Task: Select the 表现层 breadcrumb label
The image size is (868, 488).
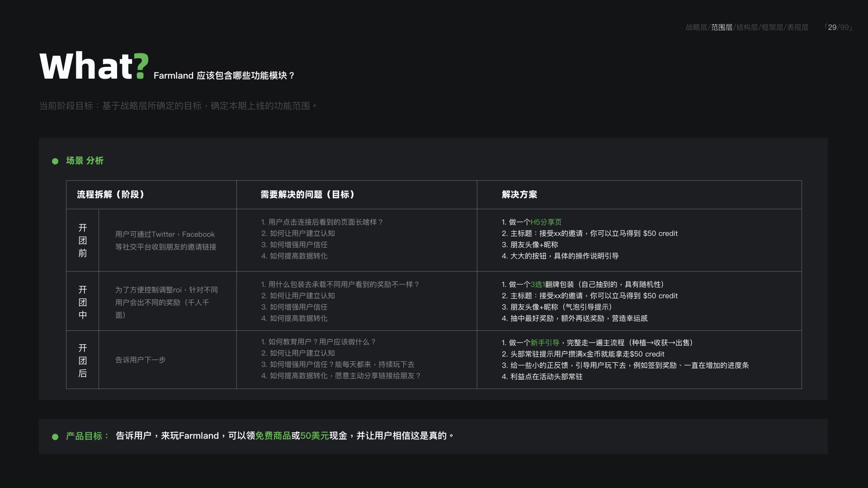Action: coord(797,27)
